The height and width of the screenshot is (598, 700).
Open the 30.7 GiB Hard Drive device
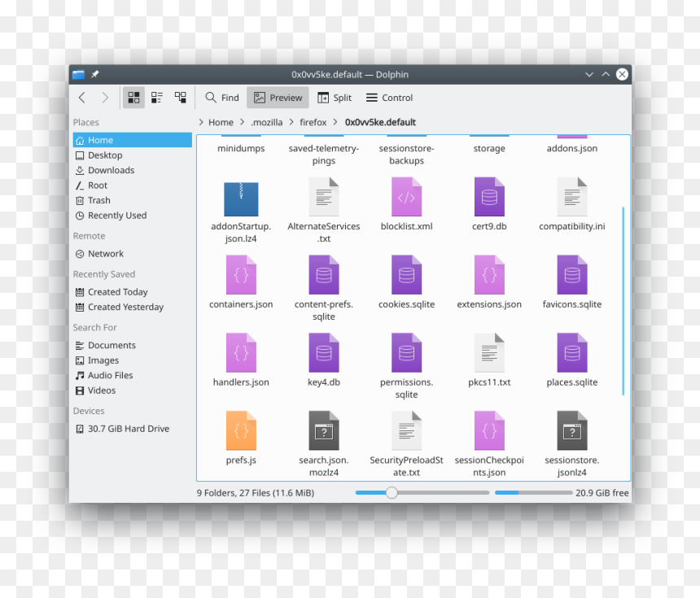[x=132, y=429]
